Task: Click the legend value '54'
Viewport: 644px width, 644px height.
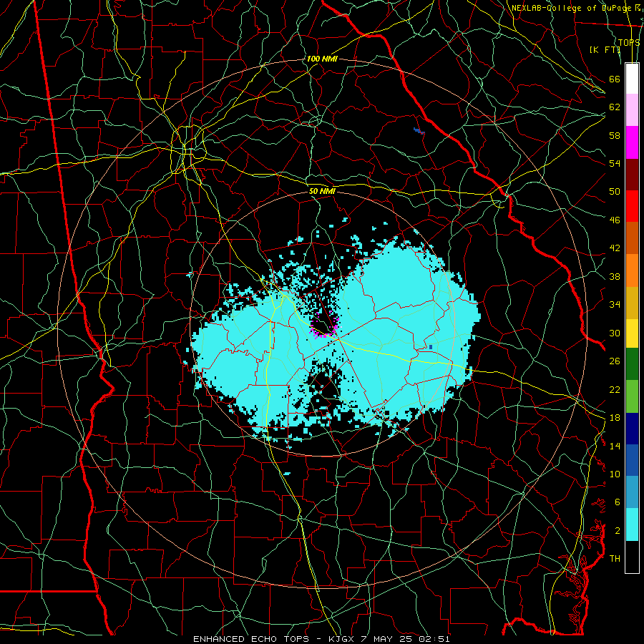Action: (615, 163)
